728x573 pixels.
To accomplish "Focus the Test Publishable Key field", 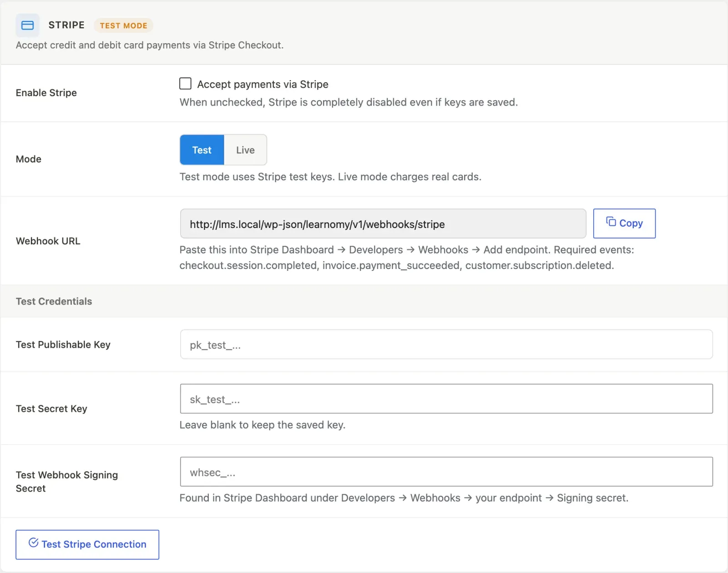I will (x=446, y=345).
